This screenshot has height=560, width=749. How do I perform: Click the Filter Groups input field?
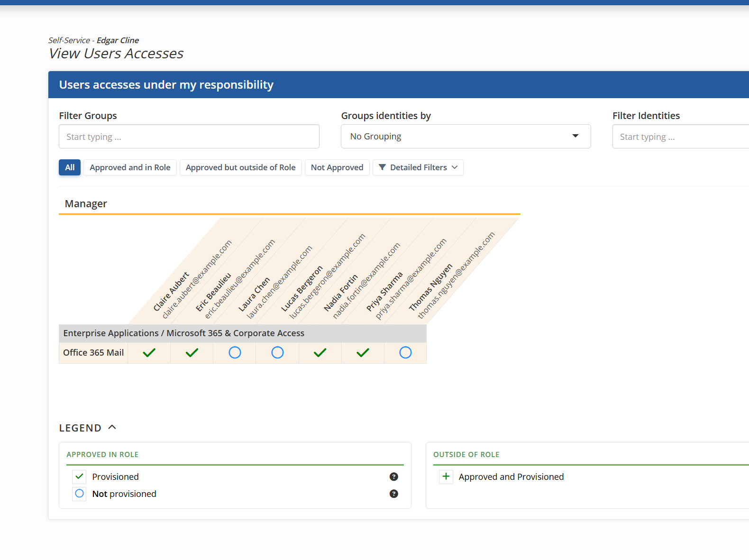(189, 137)
